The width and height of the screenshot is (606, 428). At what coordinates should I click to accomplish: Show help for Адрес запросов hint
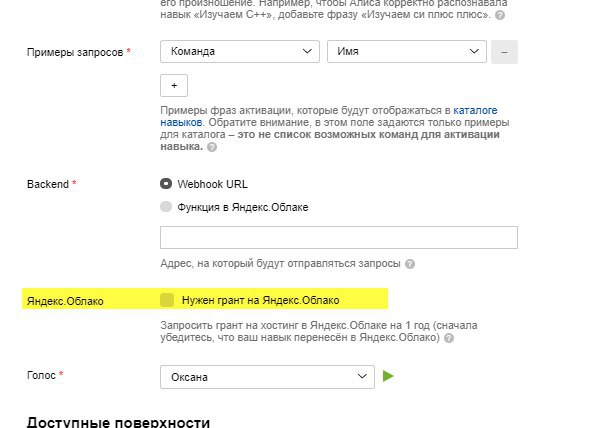point(410,264)
